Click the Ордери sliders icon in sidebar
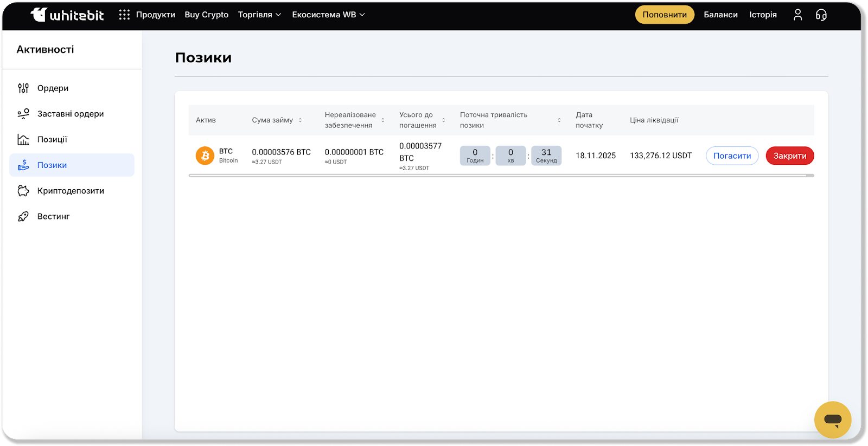 (23, 88)
